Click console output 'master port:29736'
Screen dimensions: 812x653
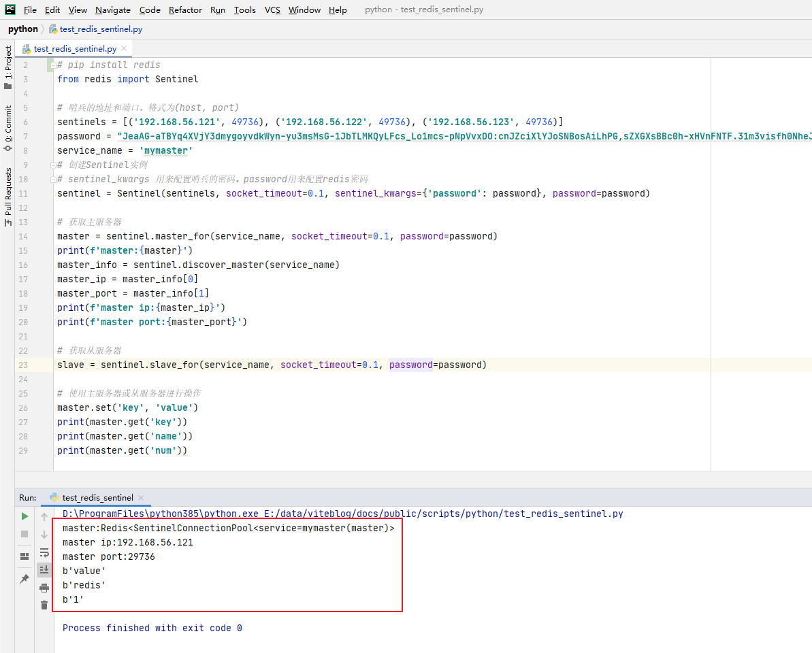coord(109,557)
